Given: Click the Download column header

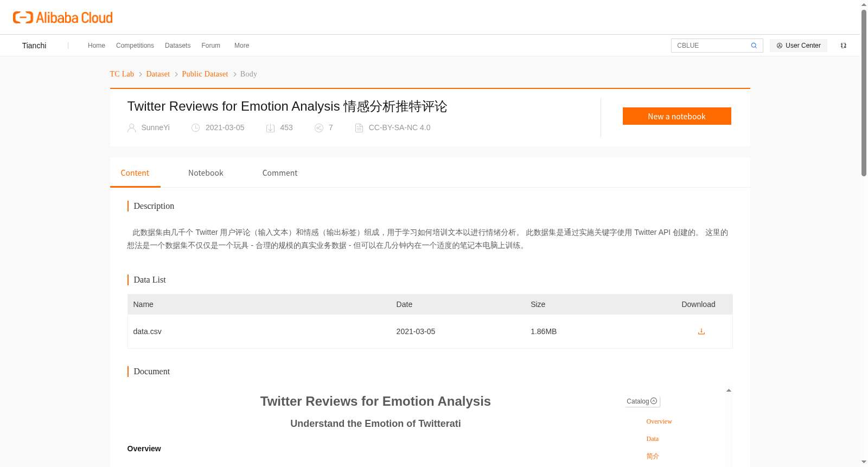Looking at the screenshot, I should coord(698,304).
